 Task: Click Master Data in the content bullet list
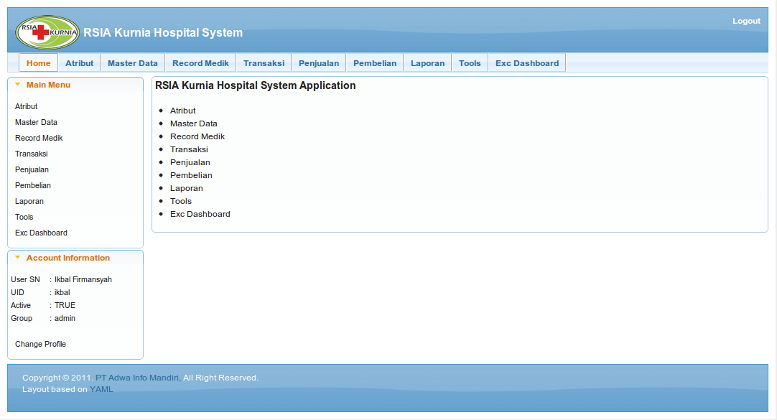[194, 123]
